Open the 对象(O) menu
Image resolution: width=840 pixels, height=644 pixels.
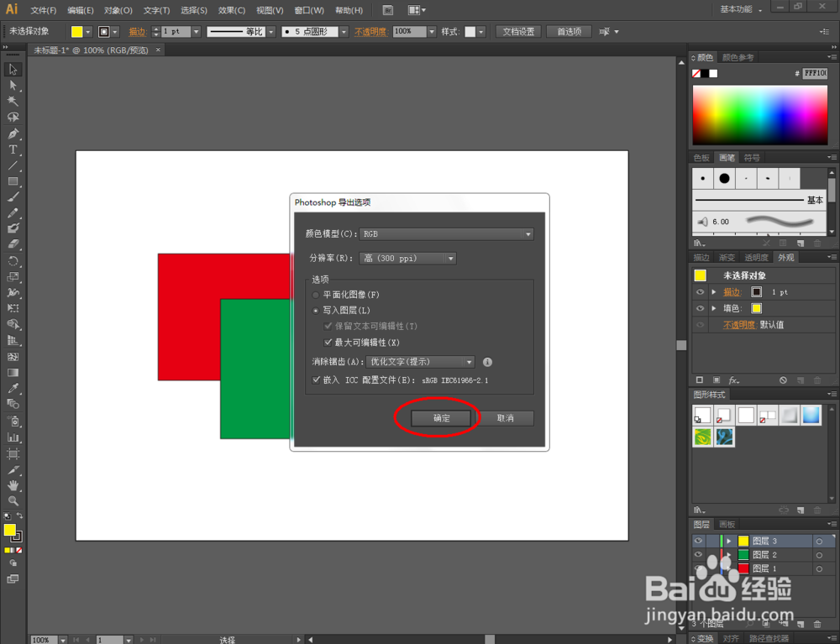118,10
